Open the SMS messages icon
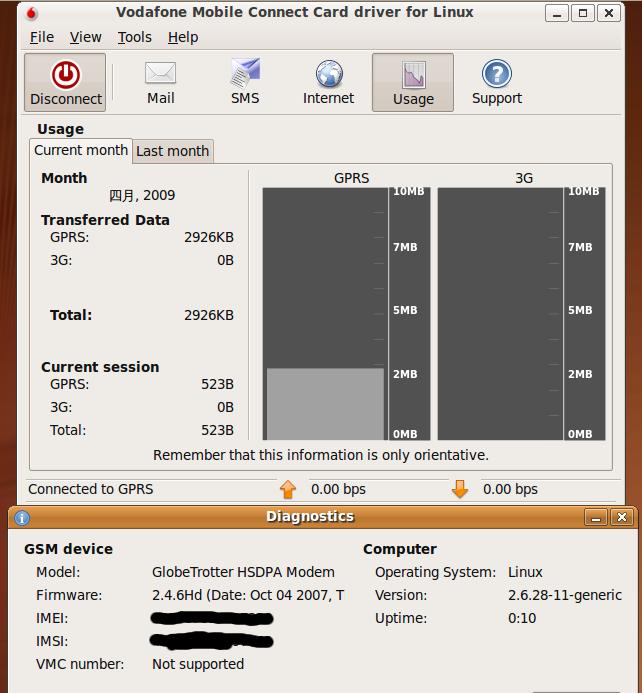 point(246,72)
